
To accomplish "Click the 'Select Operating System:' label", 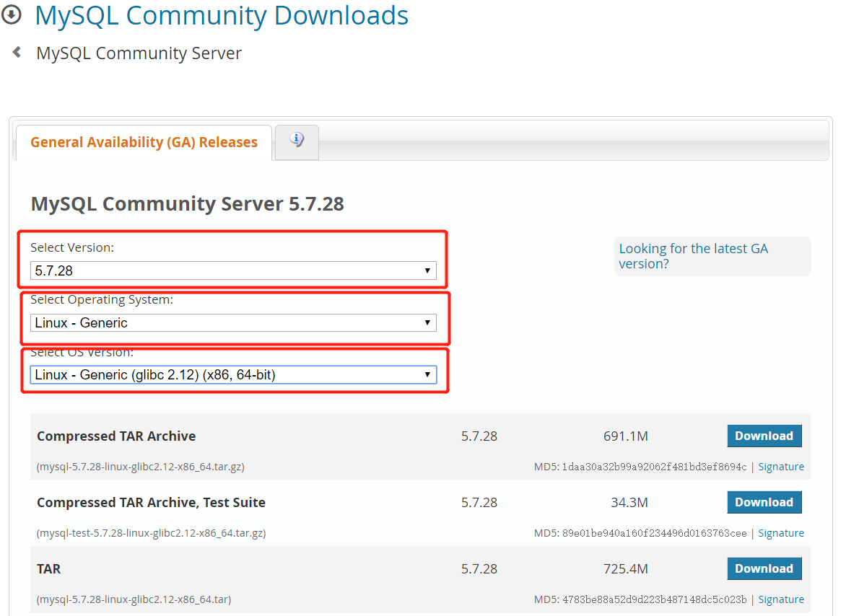I will coord(102,299).
